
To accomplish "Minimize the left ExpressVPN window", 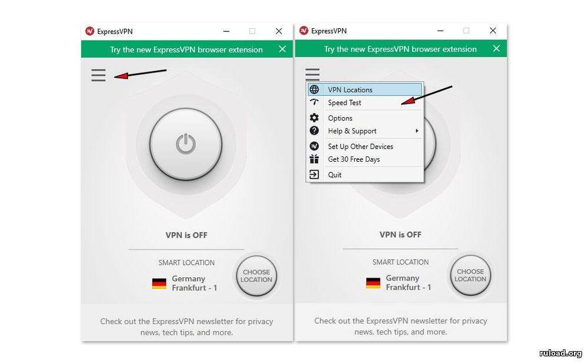I will click(x=226, y=31).
